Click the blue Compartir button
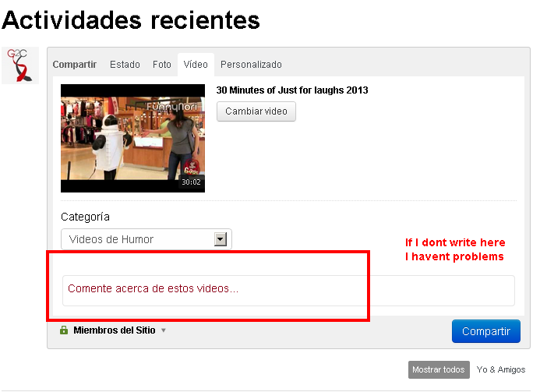 coord(486,331)
